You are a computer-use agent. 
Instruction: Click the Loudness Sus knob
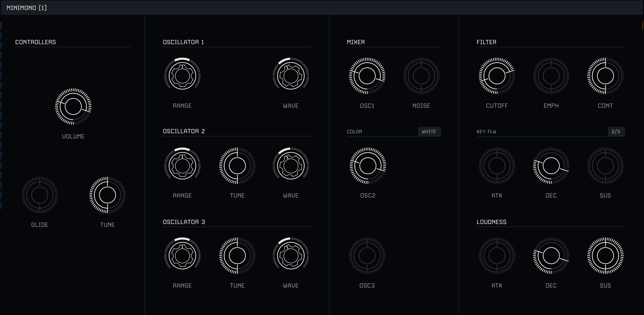pyautogui.click(x=605, y=255)
